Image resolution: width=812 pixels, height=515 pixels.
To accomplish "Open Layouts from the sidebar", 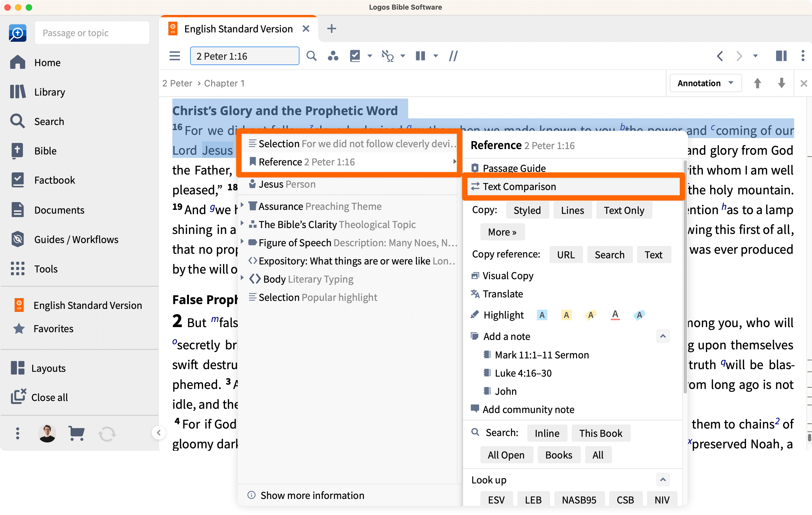I will point(38,368).
